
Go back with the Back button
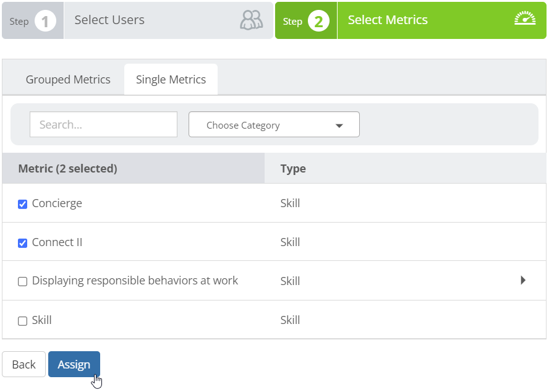click(x=24, y=364)
